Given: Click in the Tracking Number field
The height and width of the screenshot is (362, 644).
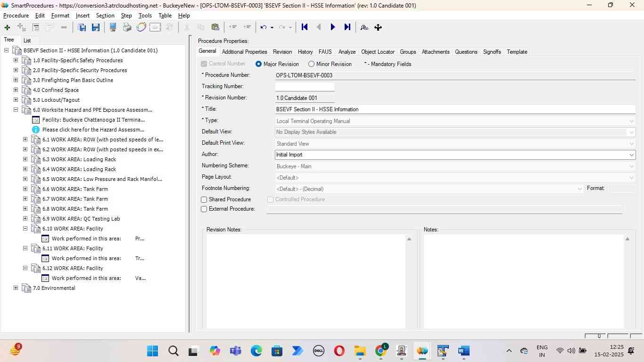Looking at the screenshot, I should tap(305, 87).
